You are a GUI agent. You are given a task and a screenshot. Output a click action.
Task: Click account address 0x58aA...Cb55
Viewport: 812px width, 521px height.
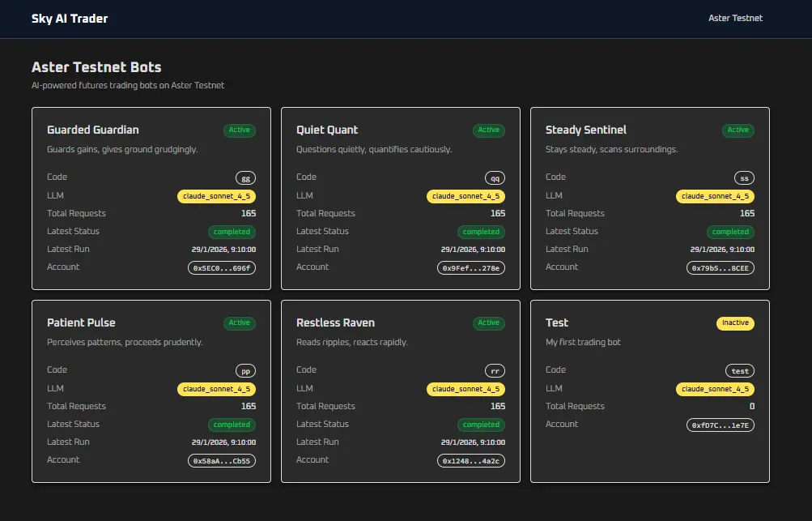point(222,461)
